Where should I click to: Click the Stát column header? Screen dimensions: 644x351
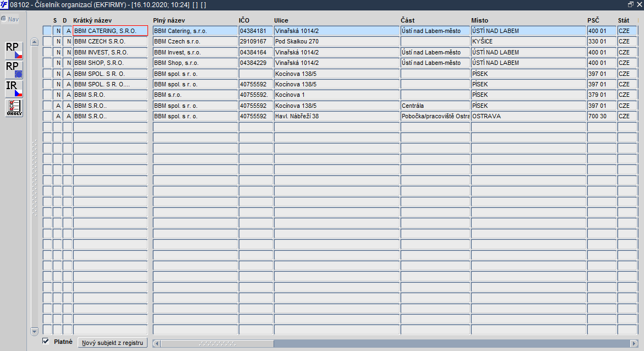tap(624, 20)
